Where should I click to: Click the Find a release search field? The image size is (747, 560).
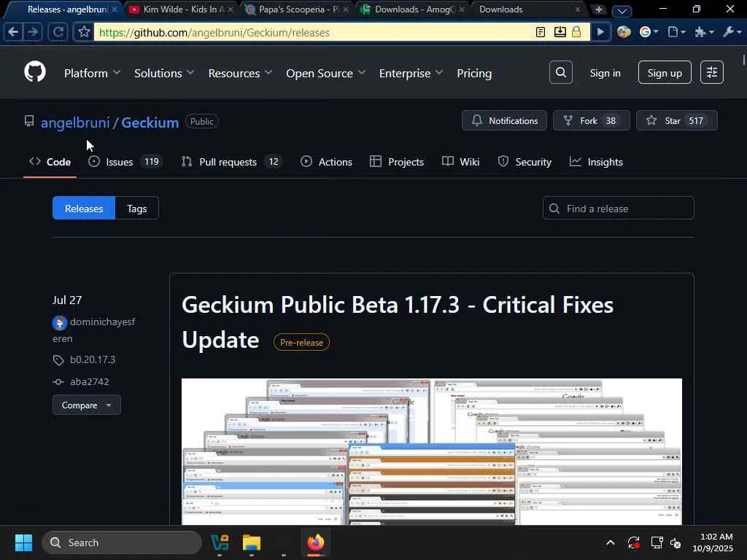(x=619, y=208)
